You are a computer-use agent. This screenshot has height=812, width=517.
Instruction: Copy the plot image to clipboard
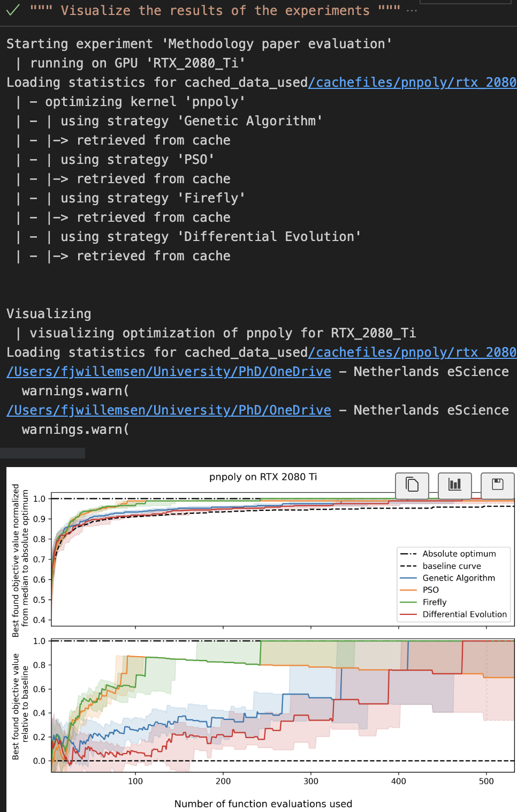coord(412,485)
